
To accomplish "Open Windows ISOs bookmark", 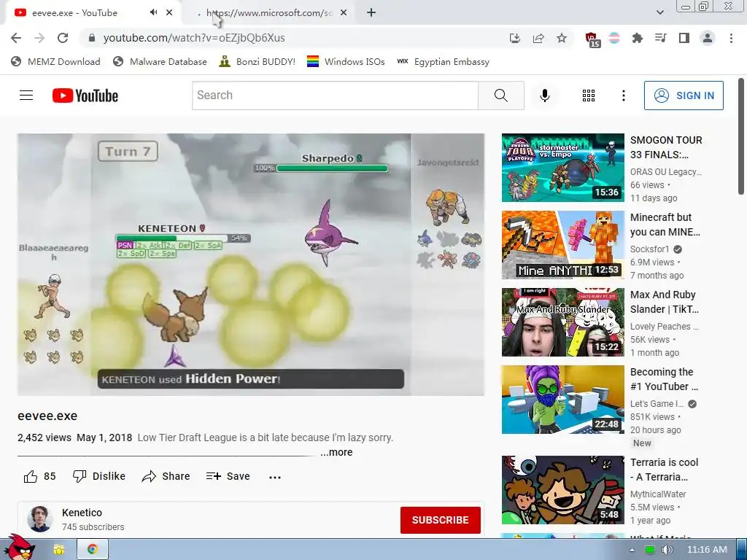I will (x=346, y=61).
